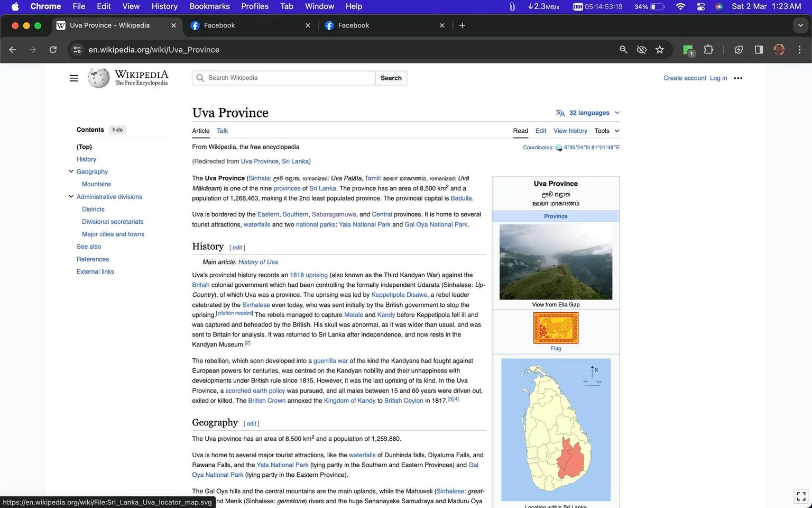Click the languages translate icon
The height and width of the screenshot is (508, 812).
(560, 113)
